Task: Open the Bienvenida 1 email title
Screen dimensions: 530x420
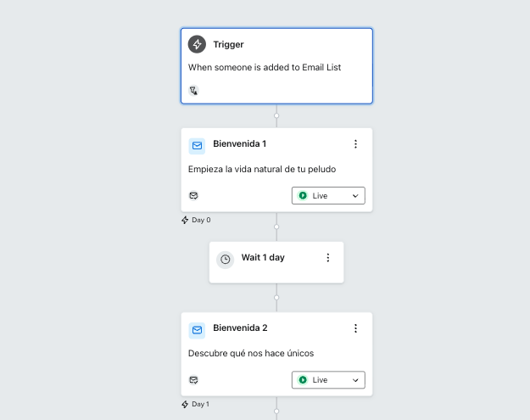Action: tap(239, 144)
